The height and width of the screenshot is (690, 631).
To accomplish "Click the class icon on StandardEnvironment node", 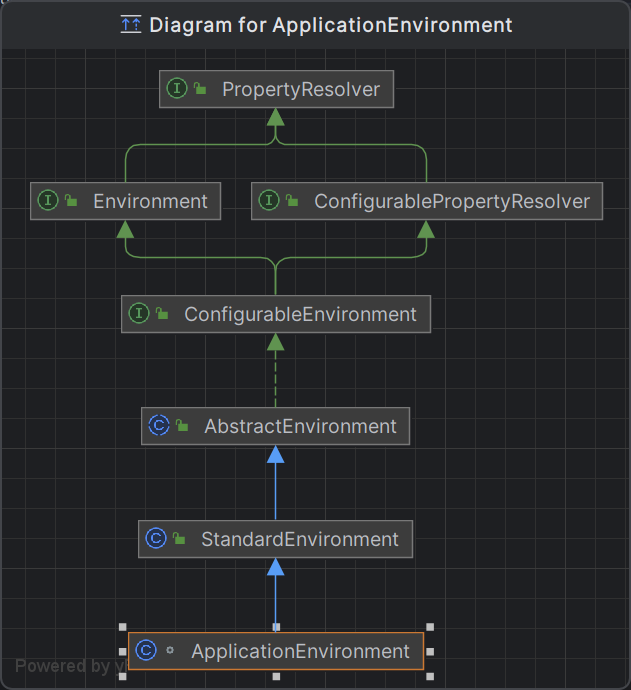I will 156,539.
